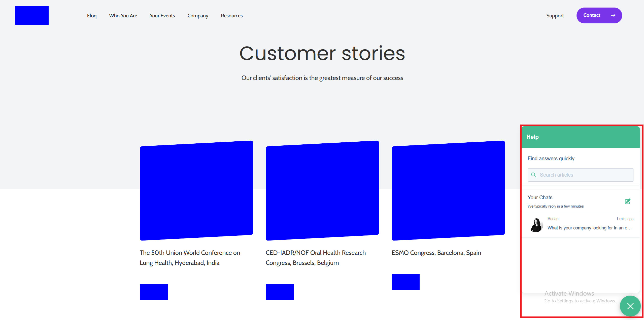Open Marlen's chat conversation message

coord(589,228)
